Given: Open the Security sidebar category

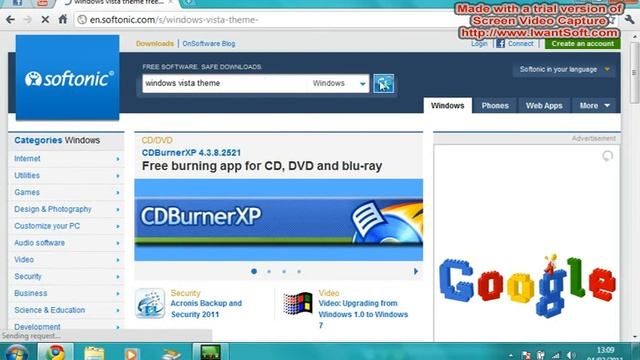Looking at the screenshot, I should 28,276.
